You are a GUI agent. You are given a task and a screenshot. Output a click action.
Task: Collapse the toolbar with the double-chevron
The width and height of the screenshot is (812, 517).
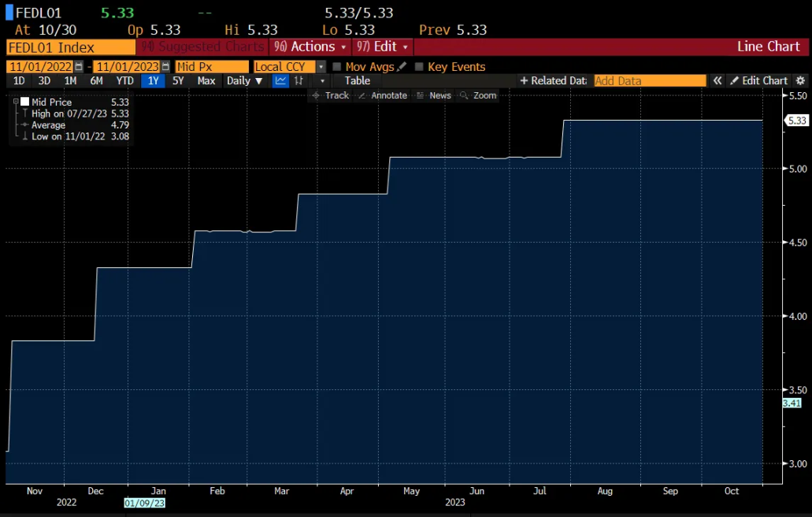[717, 80]
